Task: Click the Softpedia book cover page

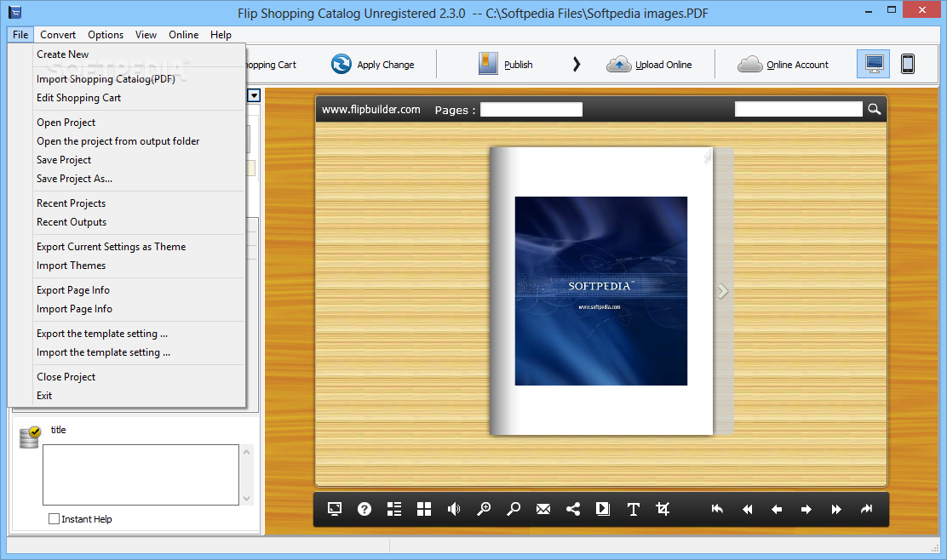Action: click(601, 291)
